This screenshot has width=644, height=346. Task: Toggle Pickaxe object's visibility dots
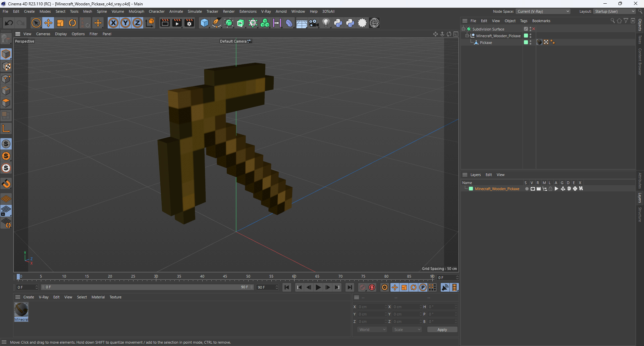pyautogui.click(x=530, y=42)
